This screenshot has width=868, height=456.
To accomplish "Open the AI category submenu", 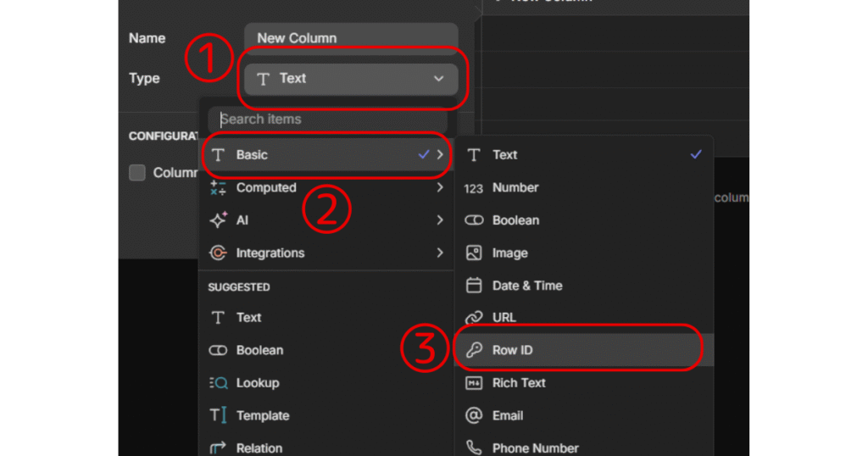I will (x=326, y=220).
